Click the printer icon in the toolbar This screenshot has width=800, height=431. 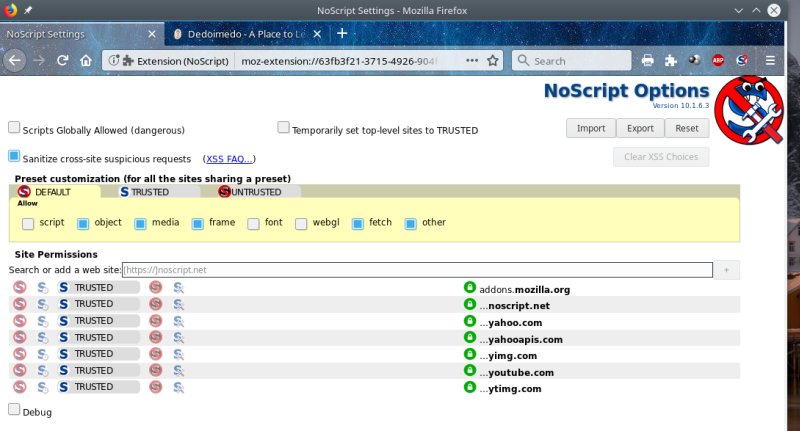point(647,60)
